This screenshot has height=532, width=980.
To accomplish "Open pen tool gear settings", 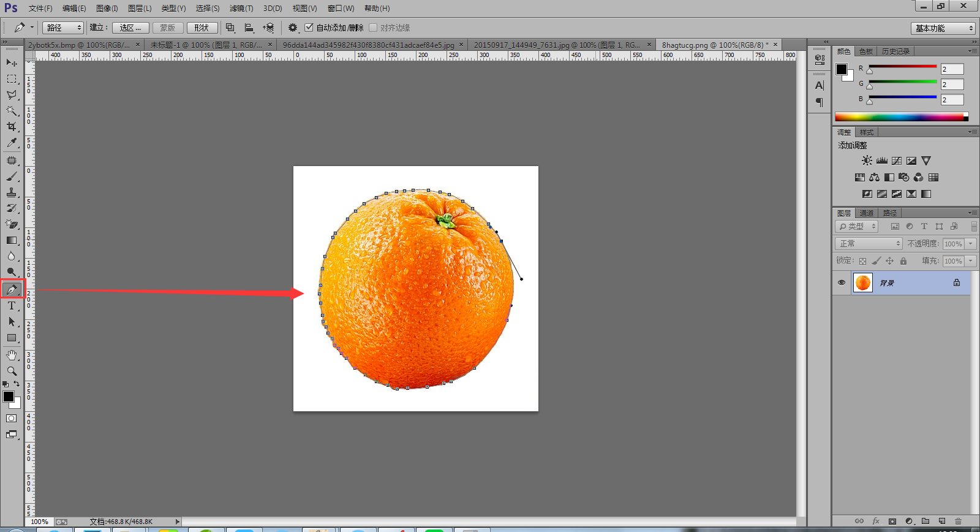I will click(293, 28).
